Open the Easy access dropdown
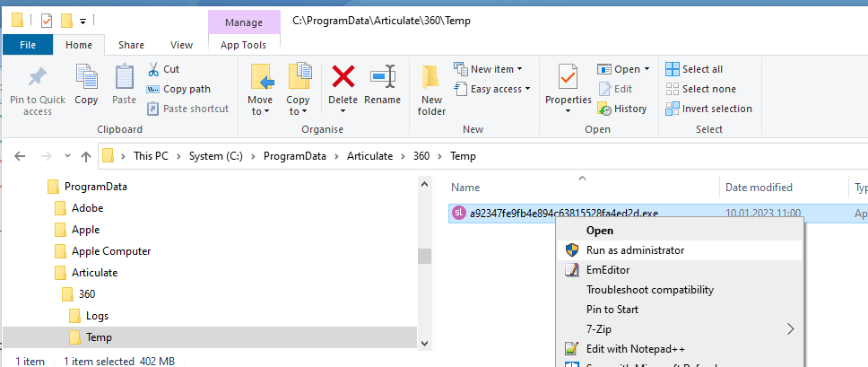The height and width of the screenshot is (367, 868). [x=491, y=89]
